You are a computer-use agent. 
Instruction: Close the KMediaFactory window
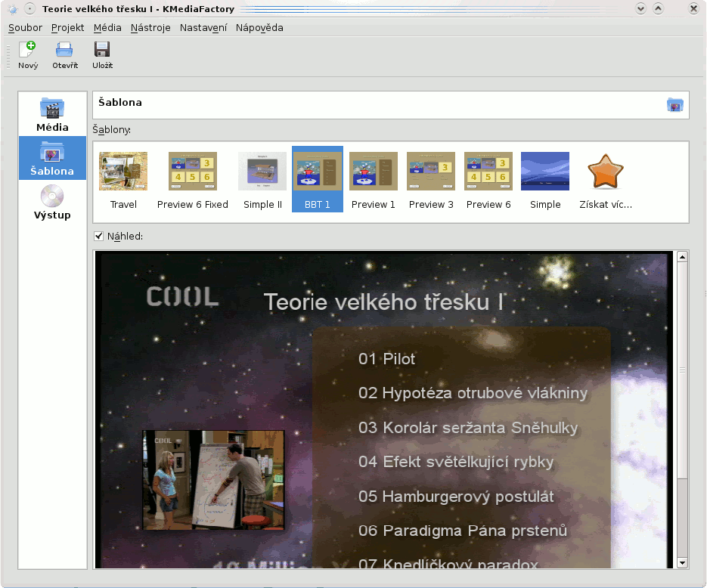tap(693, 8)
